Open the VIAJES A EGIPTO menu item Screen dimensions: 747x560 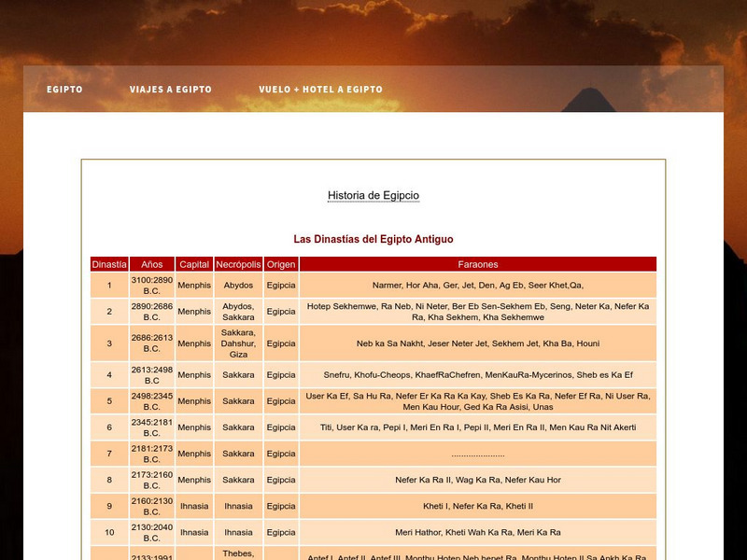point(171,89)
